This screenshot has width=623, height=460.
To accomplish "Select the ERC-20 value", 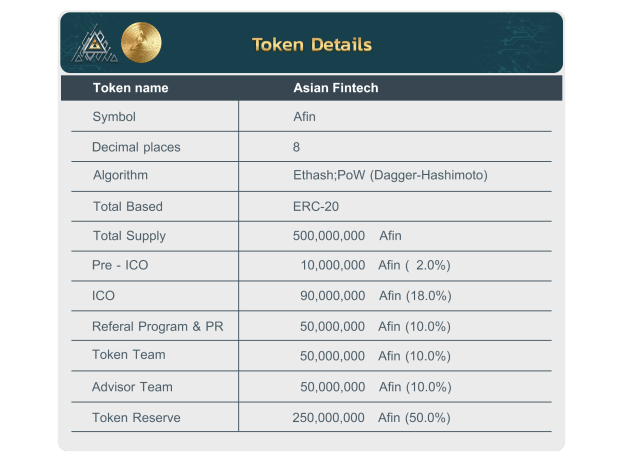I will [316, 207].
